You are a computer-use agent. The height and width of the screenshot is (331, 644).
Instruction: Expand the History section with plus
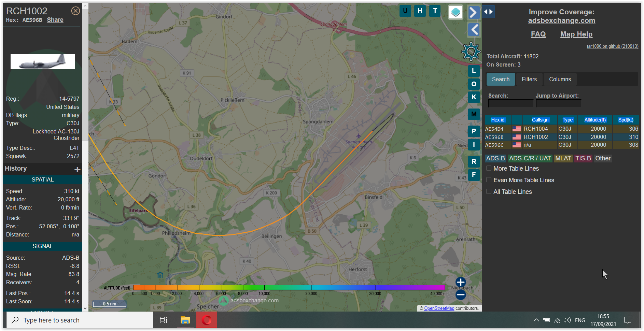(x=78, y=169)
